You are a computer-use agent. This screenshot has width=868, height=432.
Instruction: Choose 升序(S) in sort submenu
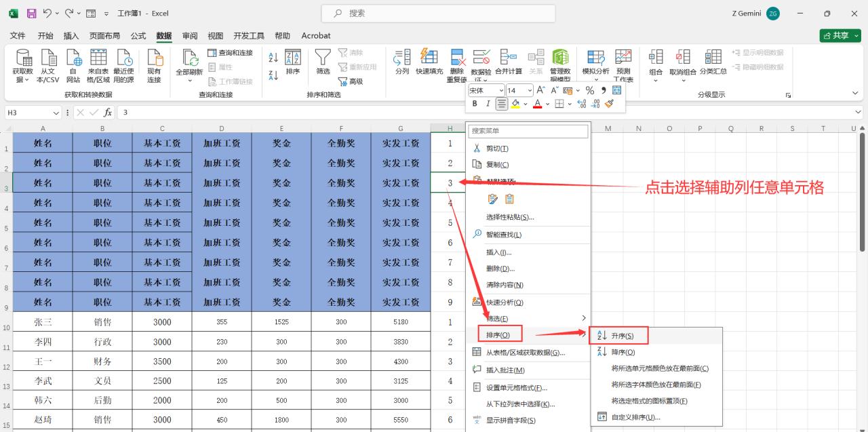pyautogui.click(x=656, y=336)
